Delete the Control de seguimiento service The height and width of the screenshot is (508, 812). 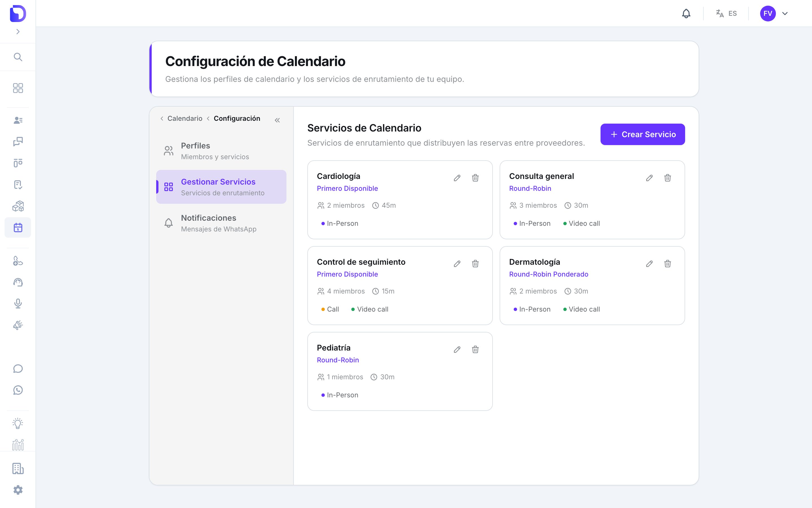click(475, 264)
